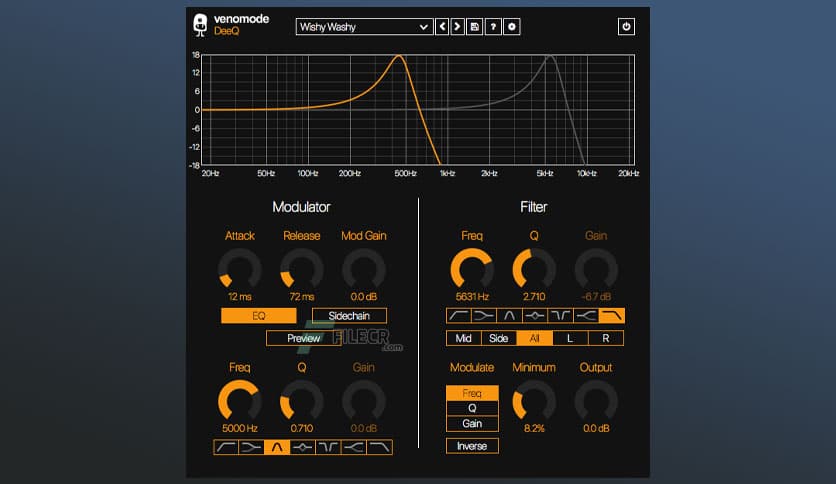Select band-pass shape in Modulator section
836x484 pixels.
(277, 447)
